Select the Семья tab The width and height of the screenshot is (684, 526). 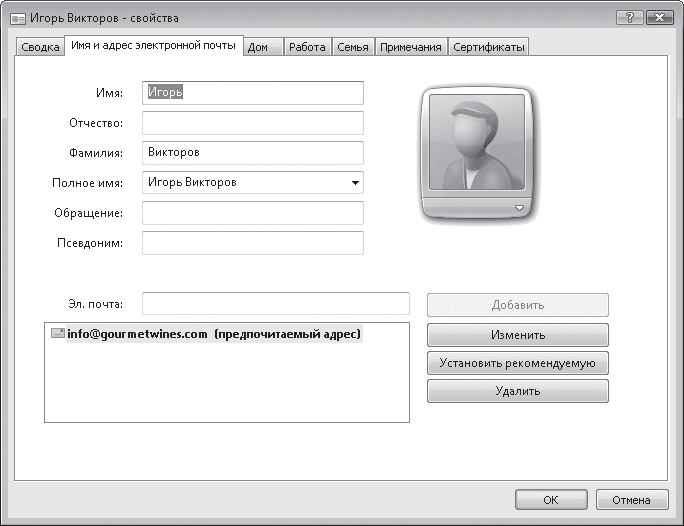tap(353, 47)
